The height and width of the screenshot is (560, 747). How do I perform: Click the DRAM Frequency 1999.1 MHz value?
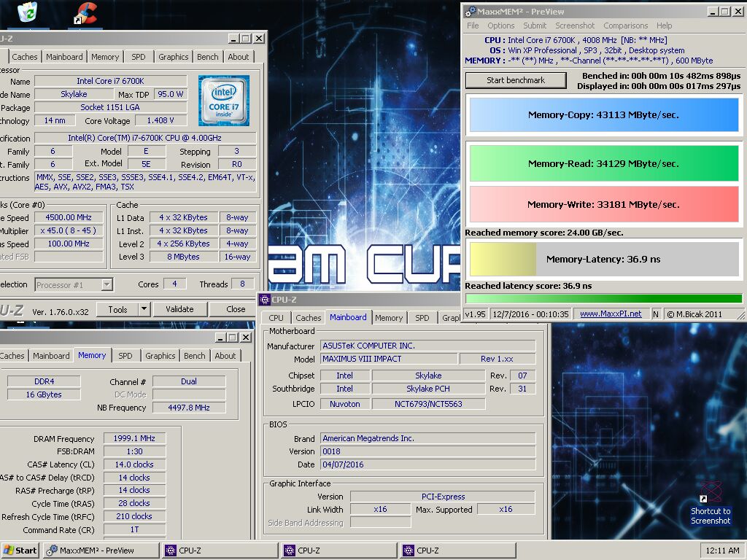[x=134, y=438]
